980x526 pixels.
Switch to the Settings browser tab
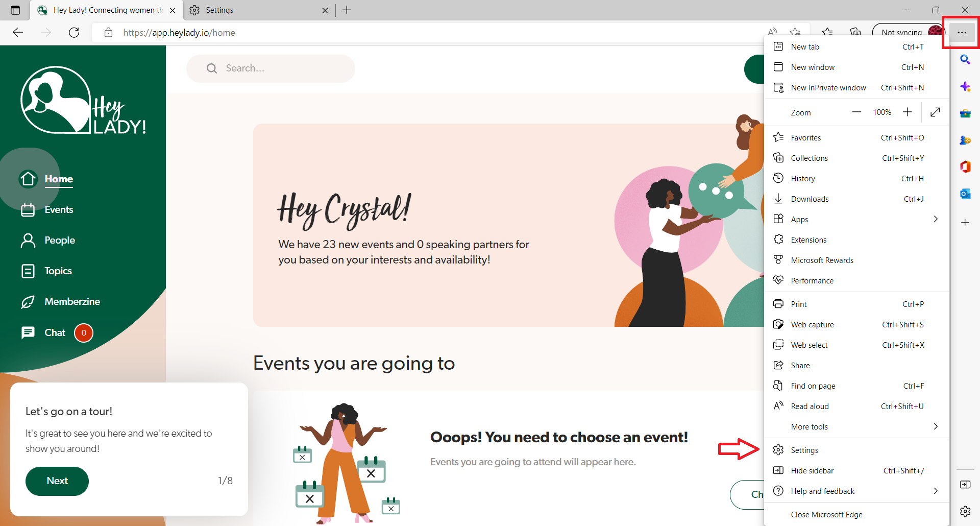[x=258, y=10]
